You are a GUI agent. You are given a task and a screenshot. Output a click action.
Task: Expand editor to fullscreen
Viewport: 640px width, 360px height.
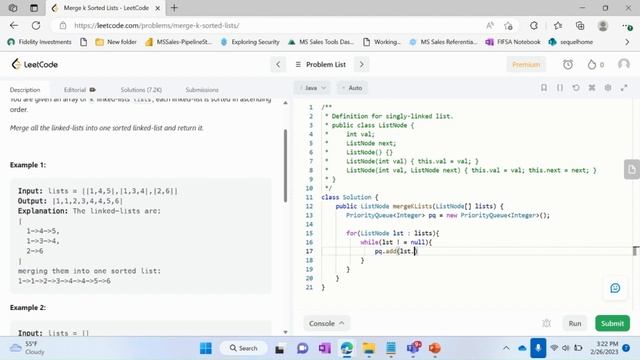(624, 88)
